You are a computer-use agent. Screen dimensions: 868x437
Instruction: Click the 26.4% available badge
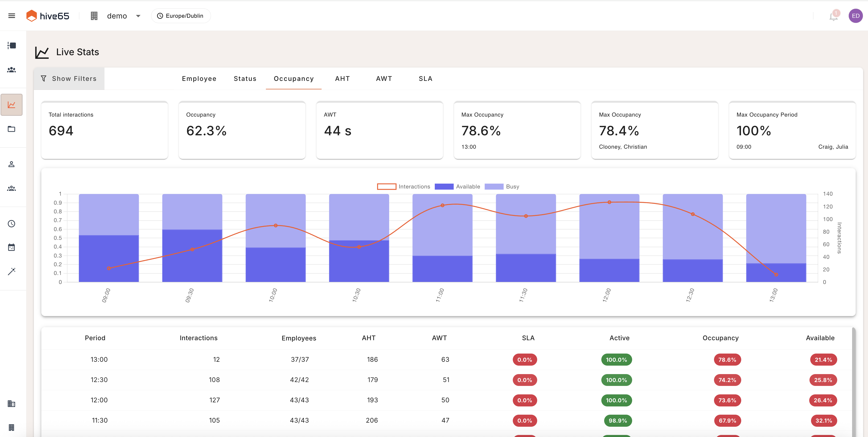tap(823, 400)
